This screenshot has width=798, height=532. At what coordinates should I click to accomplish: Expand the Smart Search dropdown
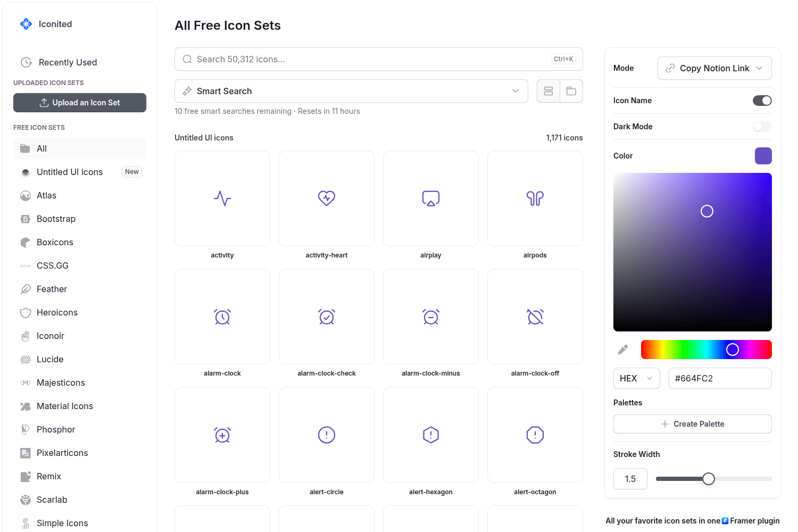(351, 91)
